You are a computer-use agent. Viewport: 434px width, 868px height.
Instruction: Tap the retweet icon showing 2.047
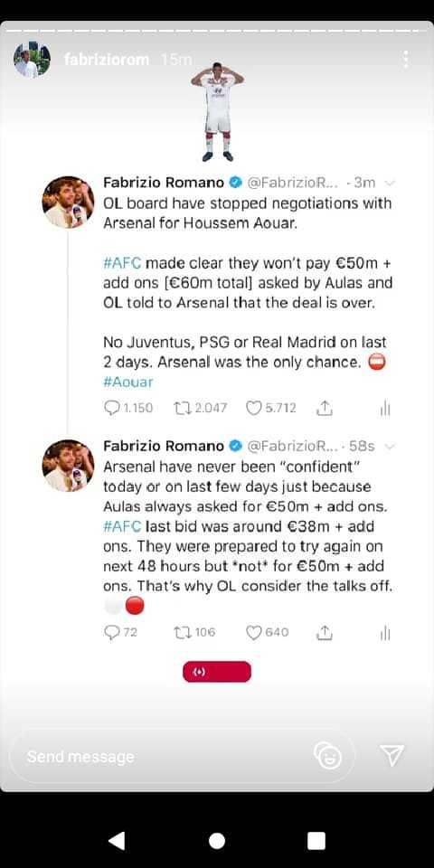[x=182, y=409]
